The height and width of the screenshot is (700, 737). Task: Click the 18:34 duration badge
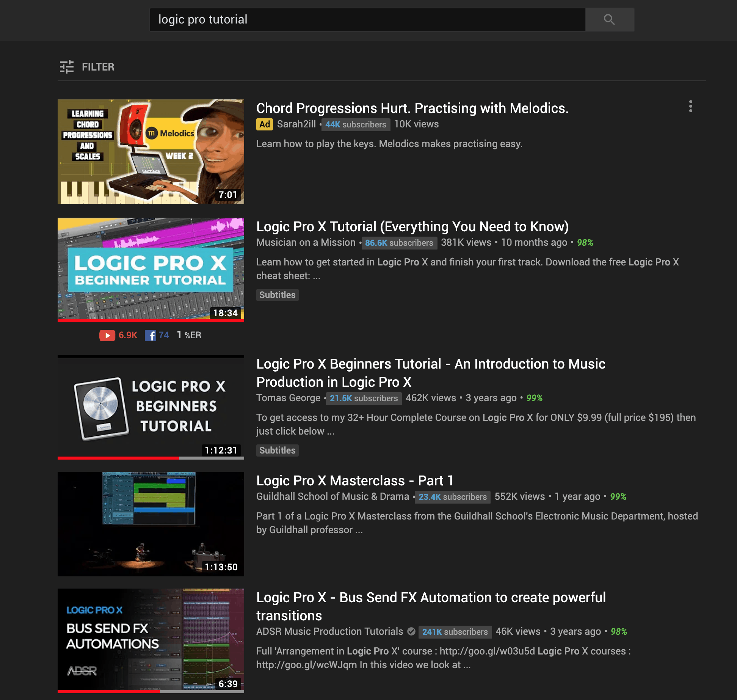click(226, 313)
